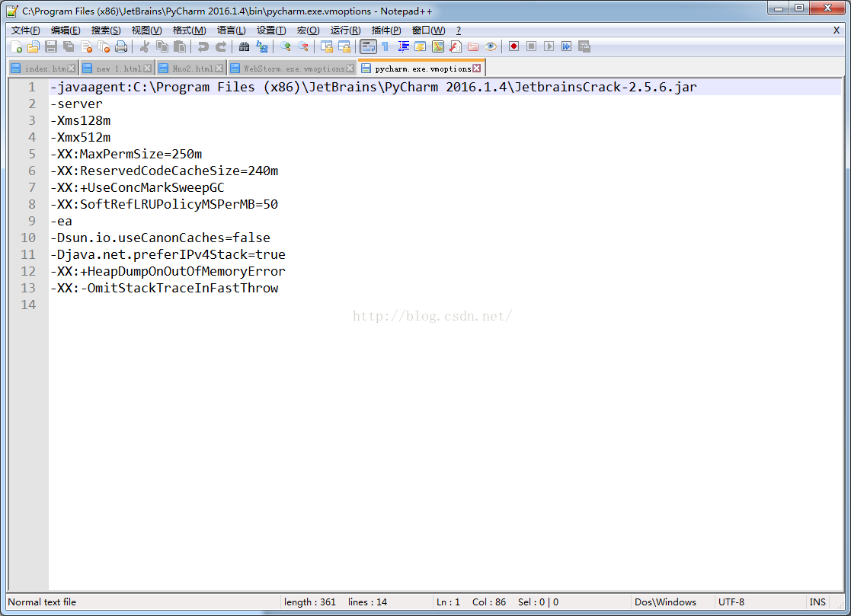
Task: Close the new 1.html tab
Action: coord(147,69)
